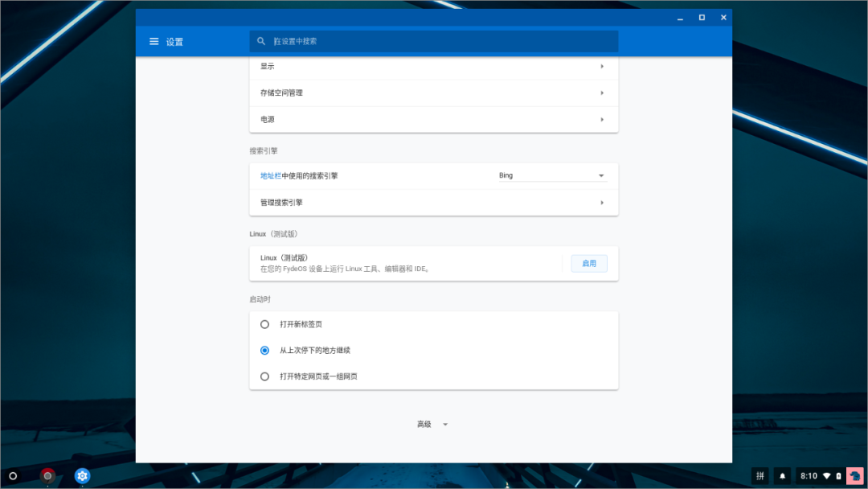
Task: Click the search magnifier icon
Action: [x=261, y=41]
